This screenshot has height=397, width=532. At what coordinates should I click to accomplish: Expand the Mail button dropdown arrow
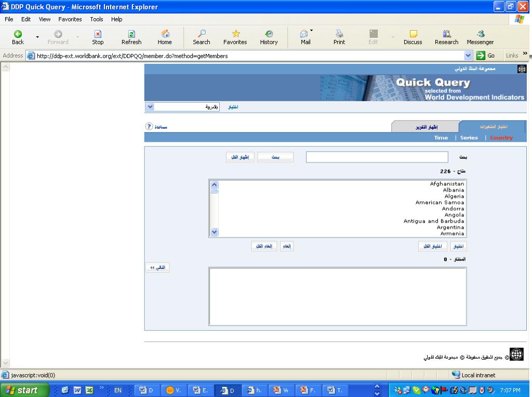point(312,31)
